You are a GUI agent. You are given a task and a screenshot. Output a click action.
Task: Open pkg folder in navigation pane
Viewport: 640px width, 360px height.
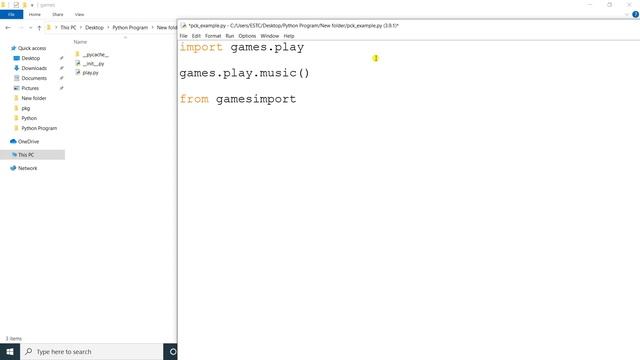coord(25,108)
